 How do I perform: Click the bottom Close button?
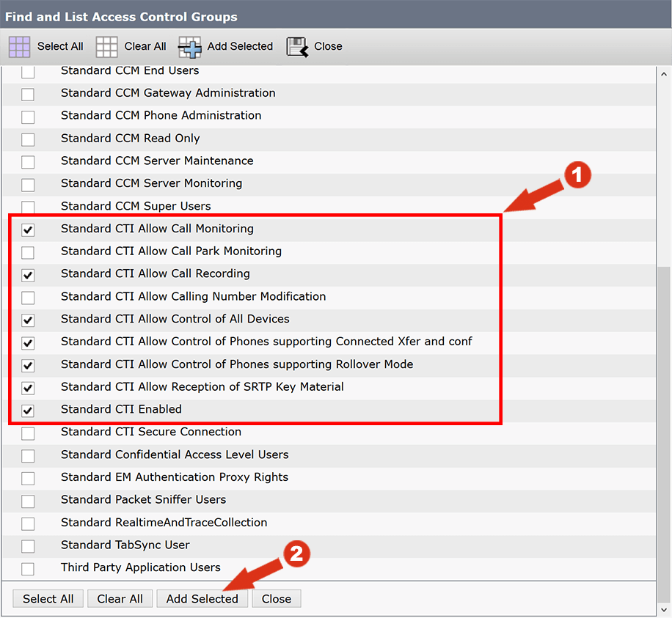(277, 598)
